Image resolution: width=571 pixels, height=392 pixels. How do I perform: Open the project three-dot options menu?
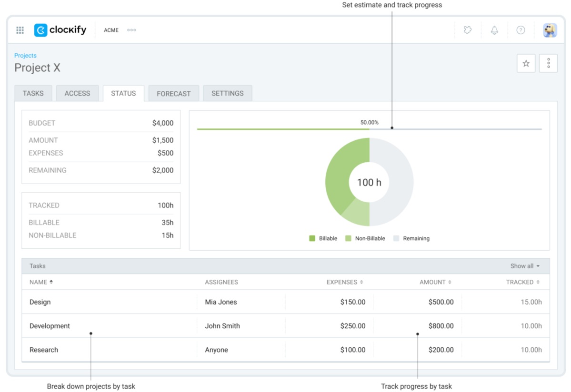[x=549, y=64]
